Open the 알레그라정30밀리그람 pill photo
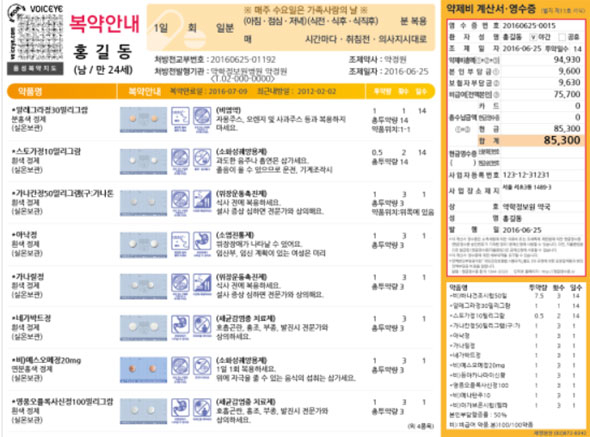590x437 pixels. coord(143,120)
